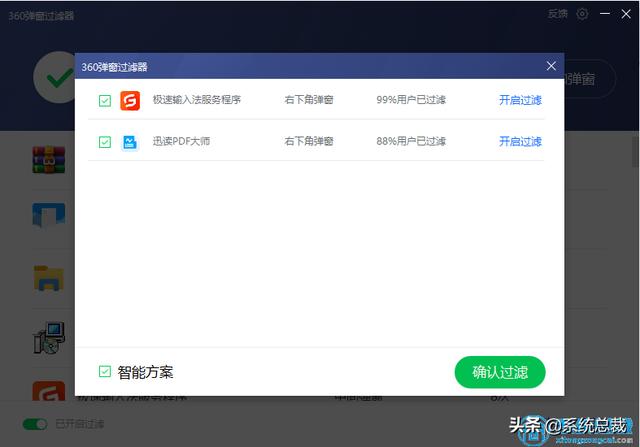The width and height of the screenshot is (640, 447).
Task: Click 反馈 in the main window title bar
Action: pos(558,14)
